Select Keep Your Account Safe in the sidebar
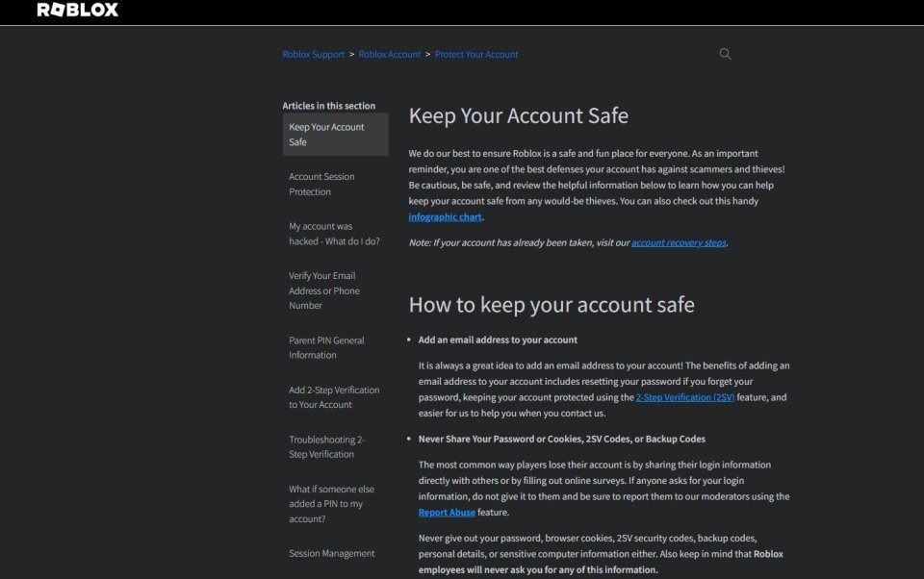The width and height of the screenshot is (924, 579). [x=325, y=134]
